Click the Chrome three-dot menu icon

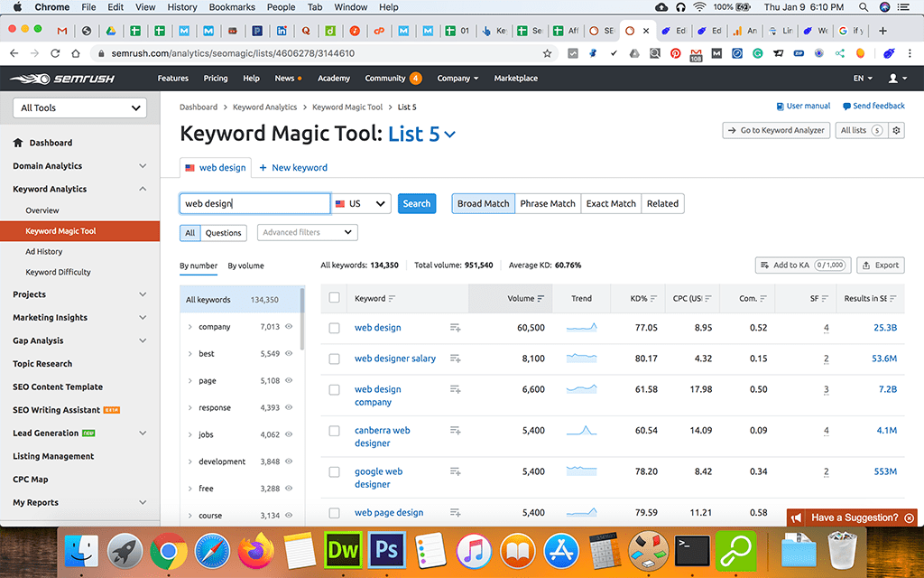[x=910, y=53]
